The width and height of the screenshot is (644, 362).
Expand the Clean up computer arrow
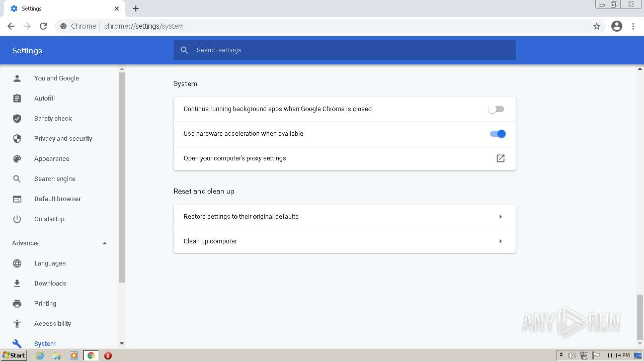pos(501,241)
